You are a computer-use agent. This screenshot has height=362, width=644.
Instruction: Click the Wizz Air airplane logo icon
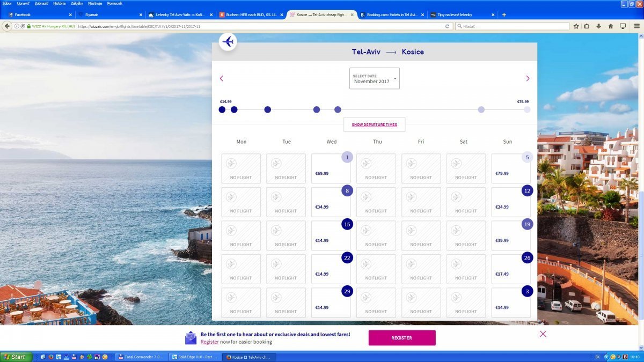pyautogui.click(x=228, y=42)
